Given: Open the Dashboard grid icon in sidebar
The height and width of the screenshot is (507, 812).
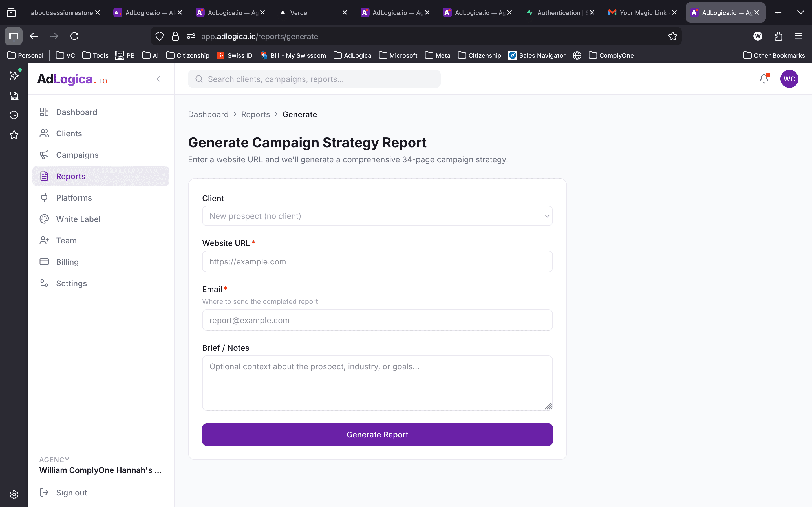Looking at the screenshot, I should pyautogui.click(x=44, y=112).
